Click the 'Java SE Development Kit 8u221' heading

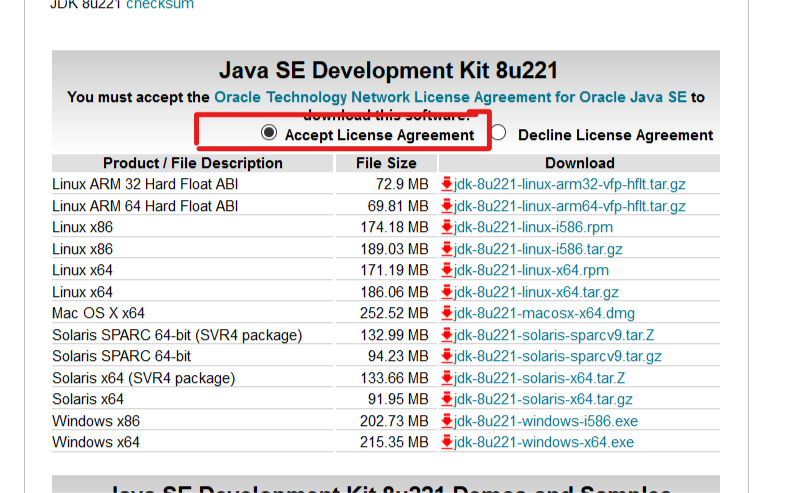click(388, 70)
